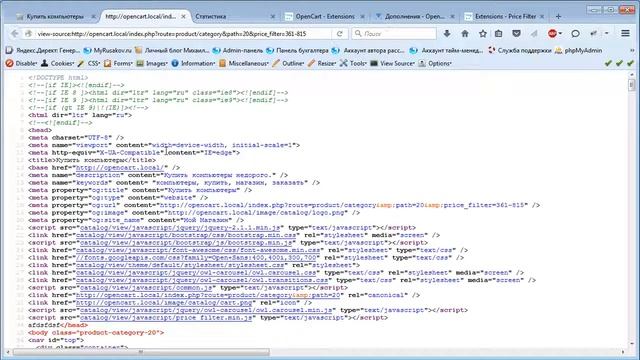Bookmark this page with the star icon
The height and width of the screenshot is (360, 640).
[482, 33]
